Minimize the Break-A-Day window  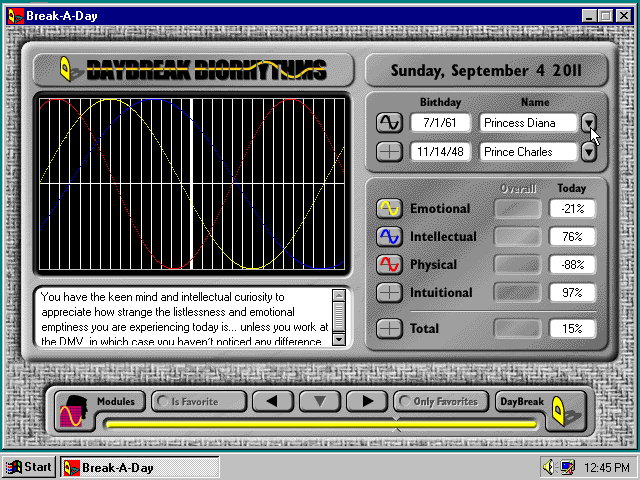588,16
